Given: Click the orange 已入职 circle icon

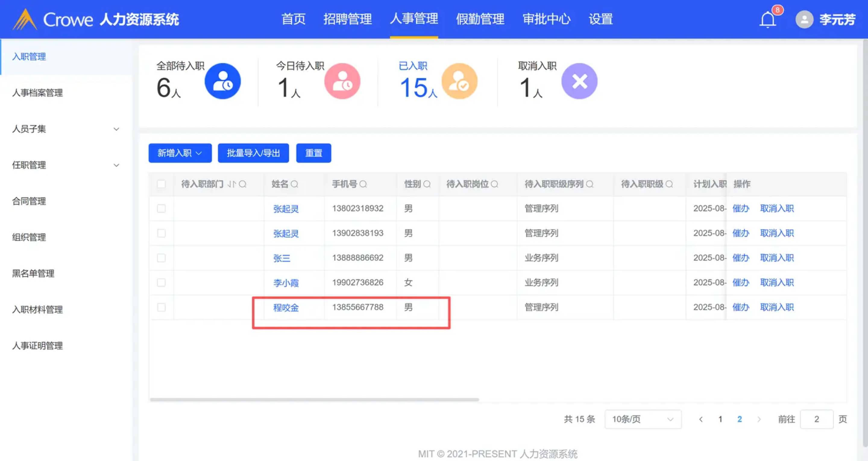Looking at the screenshot, I should (x=459, y=81).
